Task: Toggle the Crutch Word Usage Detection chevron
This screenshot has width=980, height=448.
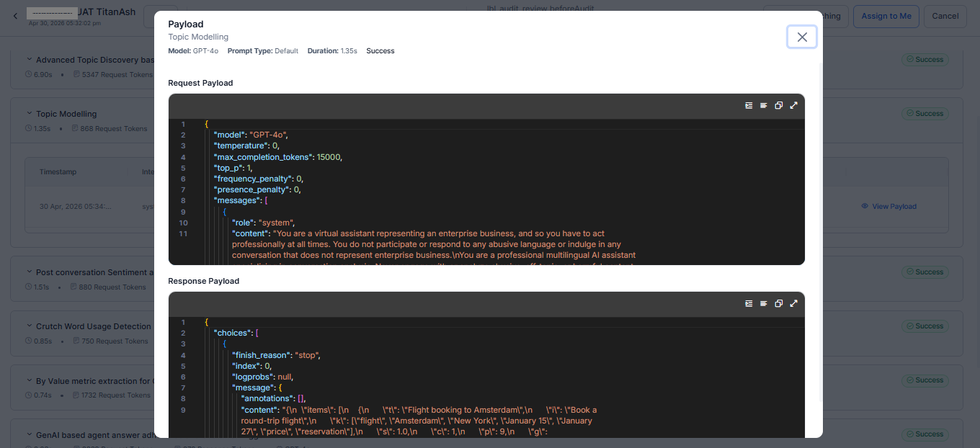Action: (x=30, y=326)
